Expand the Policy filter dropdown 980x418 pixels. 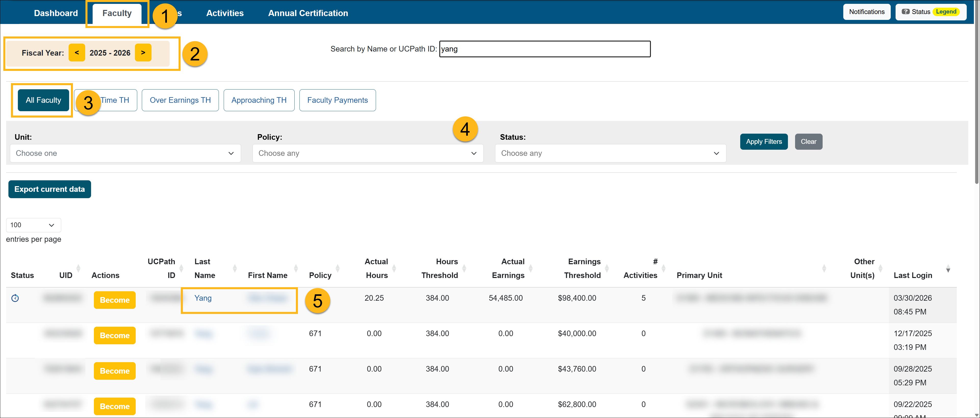(368, 153)
